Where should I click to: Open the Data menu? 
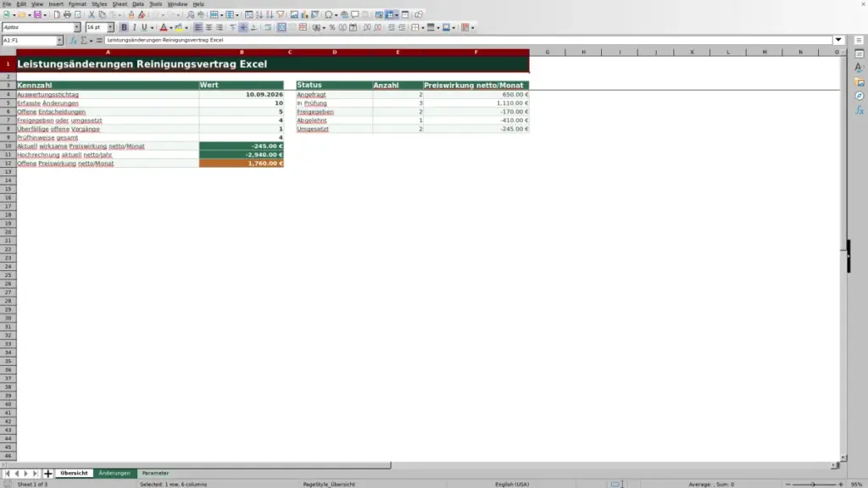[138, 4]
